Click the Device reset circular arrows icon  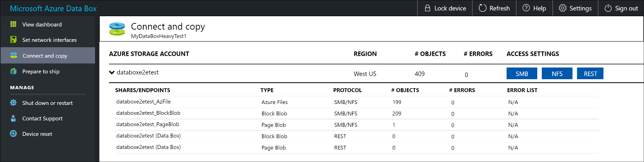[14, 134]
